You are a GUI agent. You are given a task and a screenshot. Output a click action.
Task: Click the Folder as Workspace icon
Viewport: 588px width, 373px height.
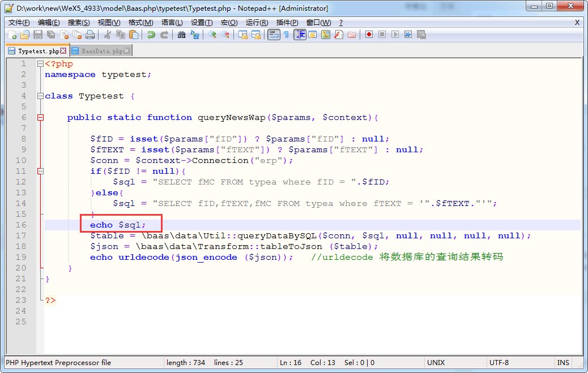(x=352, y=35)
